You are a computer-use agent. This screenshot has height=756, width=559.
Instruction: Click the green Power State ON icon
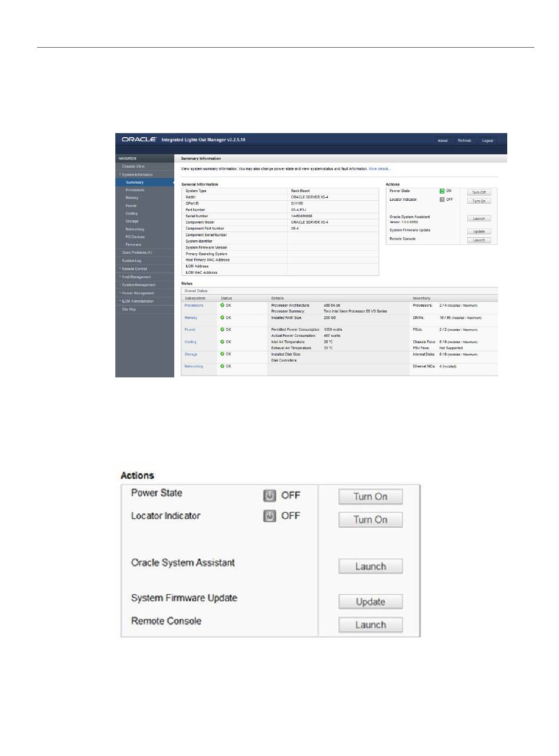coord(442,191)
